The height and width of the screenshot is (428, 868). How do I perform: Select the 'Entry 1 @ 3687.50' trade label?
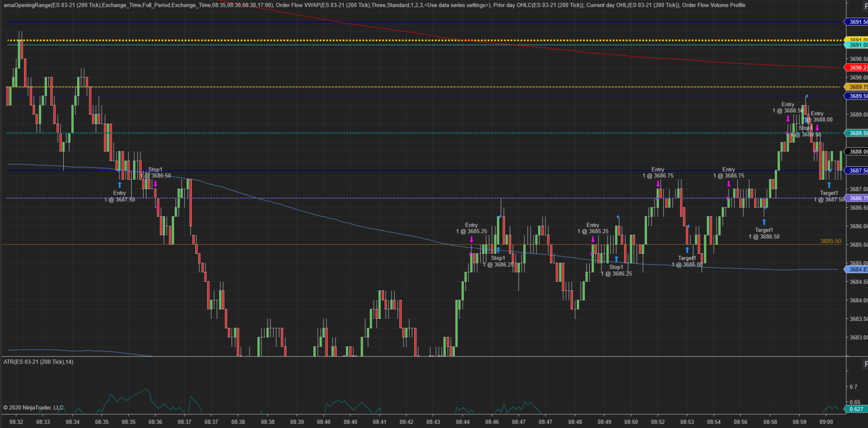click(x=120, y=196)
